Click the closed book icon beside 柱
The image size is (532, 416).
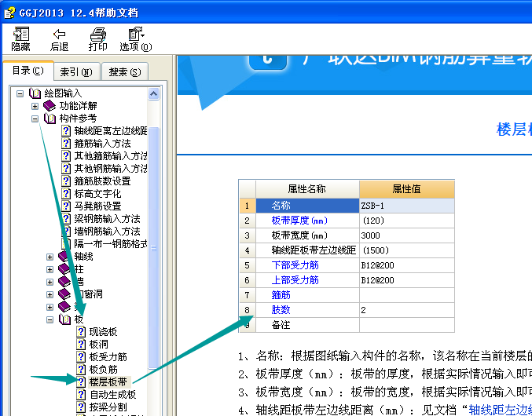coord(64,269)
